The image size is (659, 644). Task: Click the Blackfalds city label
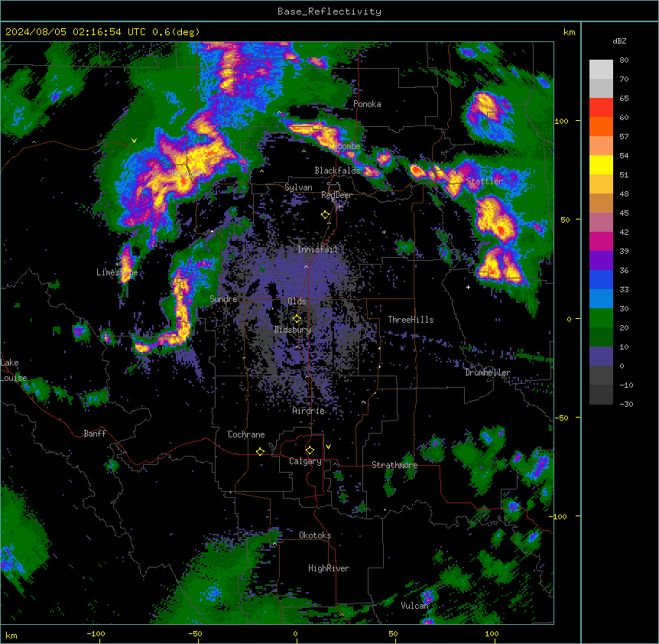pos(337,171)
